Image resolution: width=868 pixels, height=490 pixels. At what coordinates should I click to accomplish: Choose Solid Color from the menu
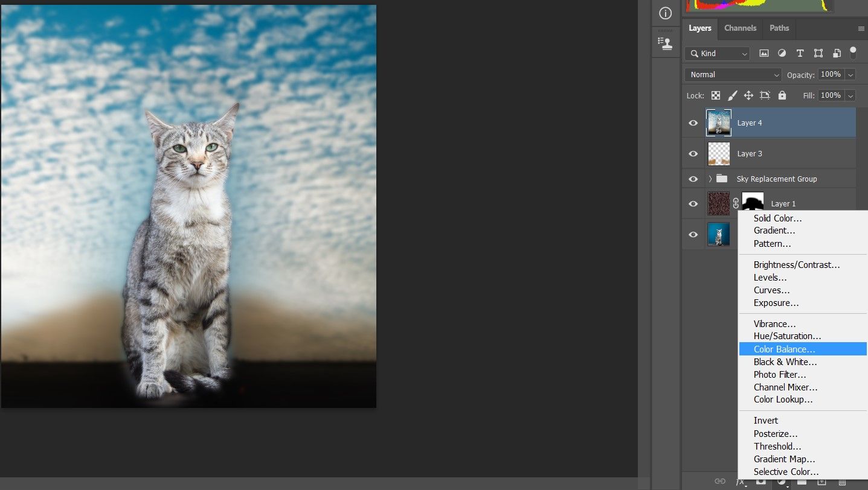click(803, 218)
